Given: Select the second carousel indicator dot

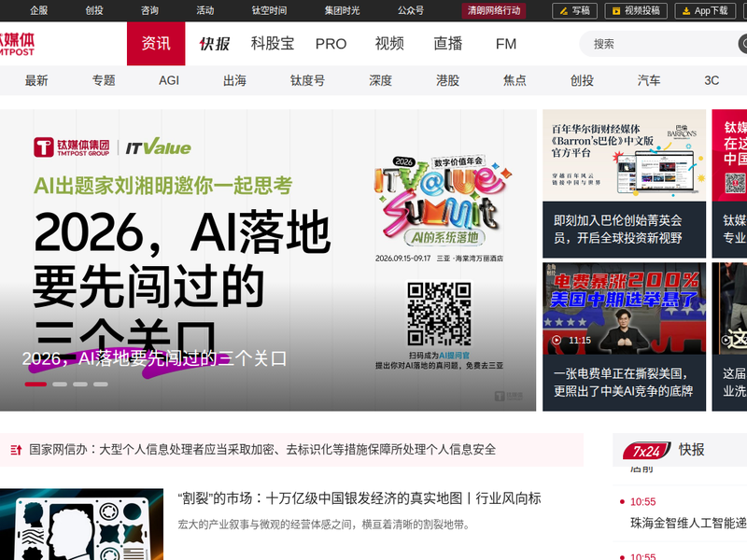Looking at the screenshot, I should [60, 385].
